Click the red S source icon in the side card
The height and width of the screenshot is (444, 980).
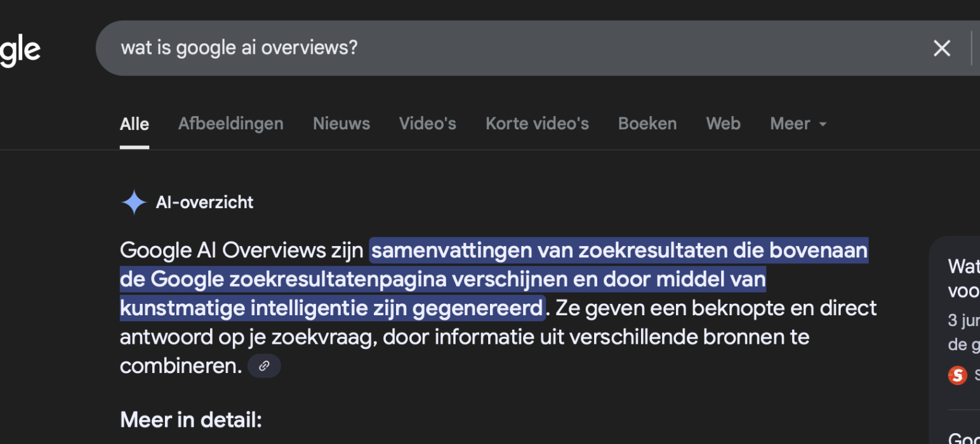coord(957,374)
